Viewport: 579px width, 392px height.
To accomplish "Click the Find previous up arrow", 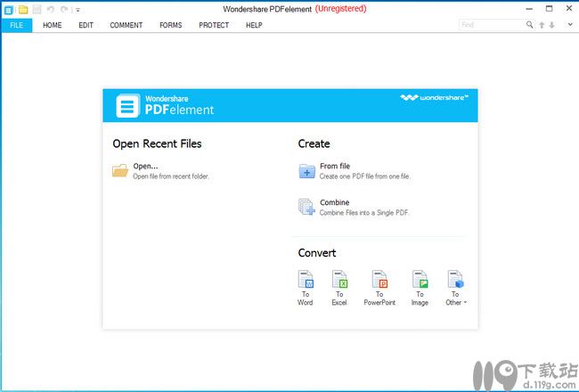I will click(x=542, y=25).
